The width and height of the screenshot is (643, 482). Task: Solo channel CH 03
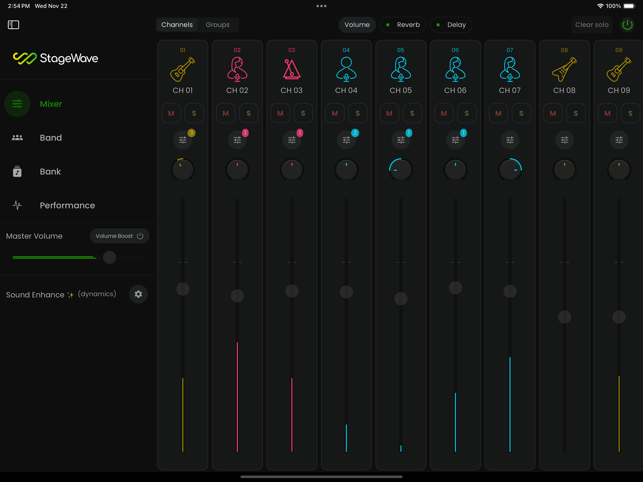pos(303,113)
